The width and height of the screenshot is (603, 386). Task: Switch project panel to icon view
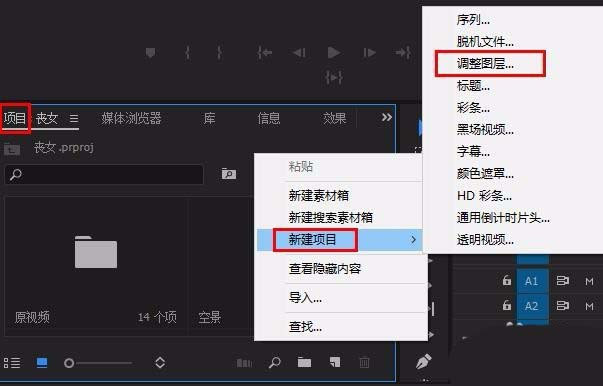click(42, 363)
